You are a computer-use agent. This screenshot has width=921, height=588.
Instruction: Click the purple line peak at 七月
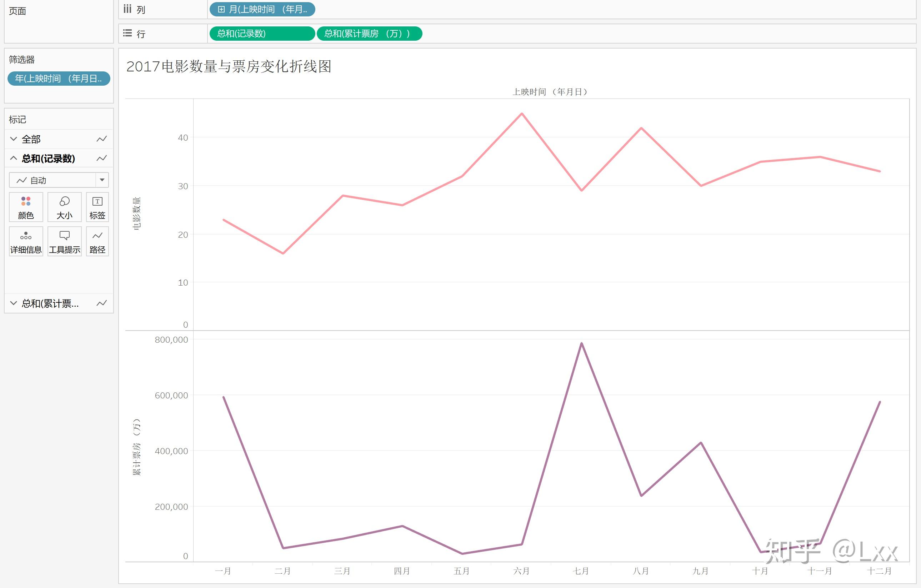point(581,343)
